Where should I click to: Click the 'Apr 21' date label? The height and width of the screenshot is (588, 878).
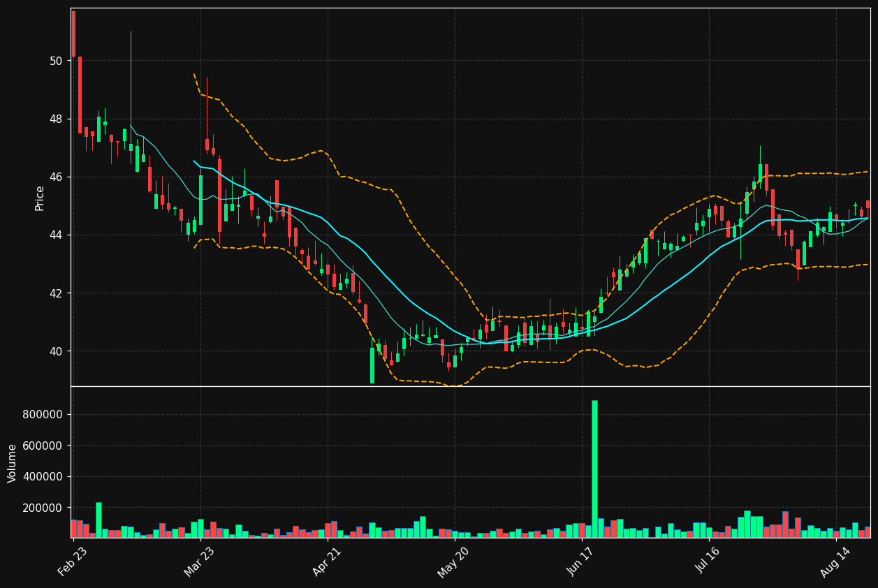click(328, 561)
